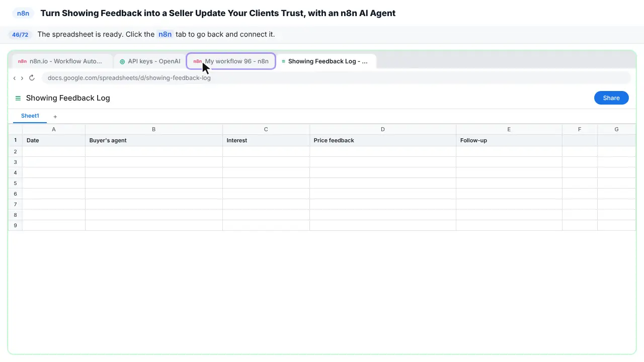Select column G header
Screen dimensions: 644x362
tap(616, 129)
